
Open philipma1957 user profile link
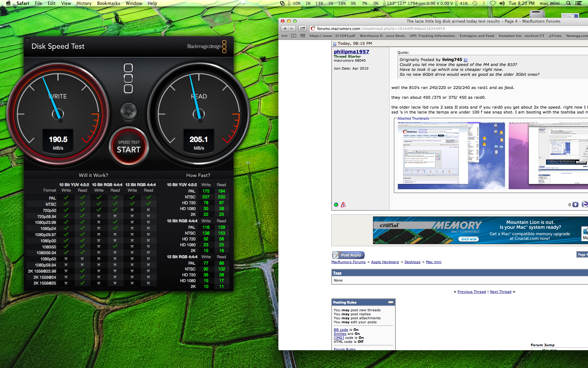pos(351,52)
